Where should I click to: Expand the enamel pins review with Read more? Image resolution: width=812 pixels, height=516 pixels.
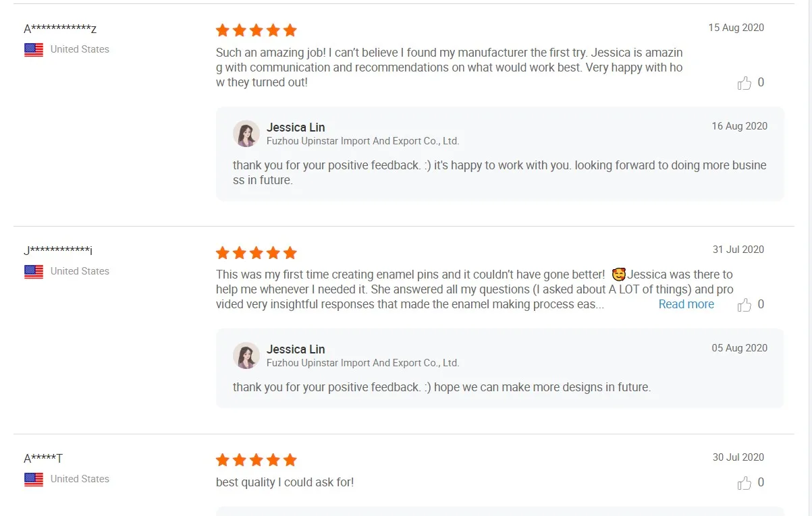pos(686,304)
